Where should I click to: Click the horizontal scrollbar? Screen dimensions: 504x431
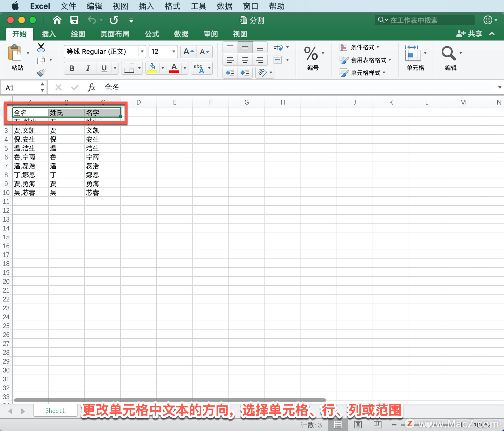click(170, 400)
